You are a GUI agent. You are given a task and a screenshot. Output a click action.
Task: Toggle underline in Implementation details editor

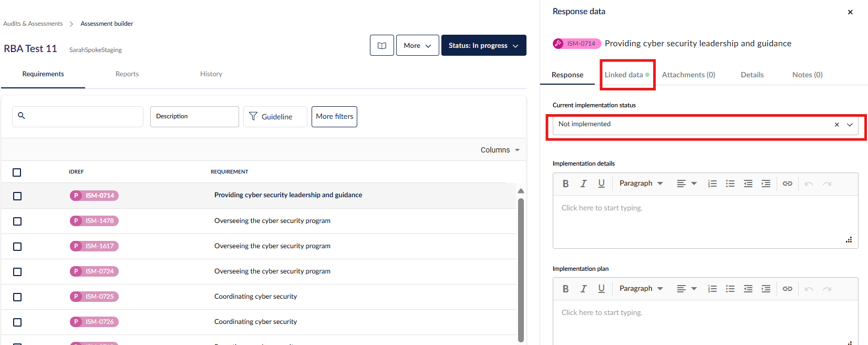[x=602, y=184]
